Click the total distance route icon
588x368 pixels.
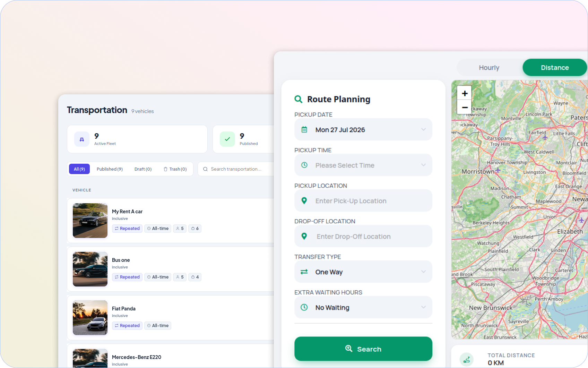tap(467, 360)
